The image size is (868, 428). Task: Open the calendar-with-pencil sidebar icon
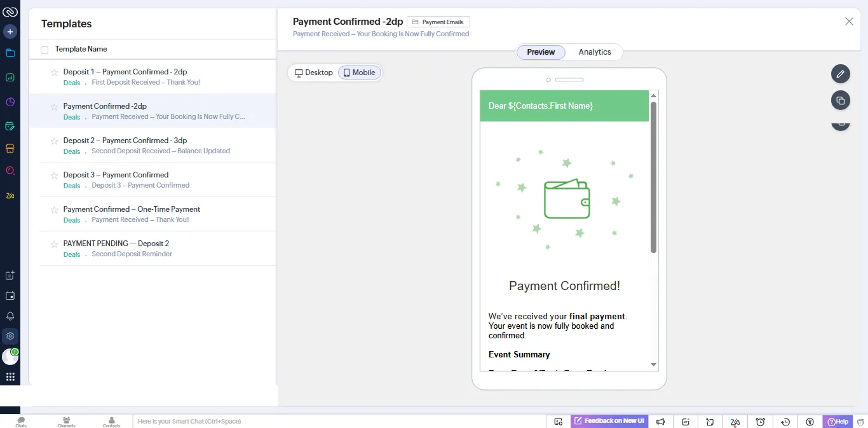[x=10, y=126]
